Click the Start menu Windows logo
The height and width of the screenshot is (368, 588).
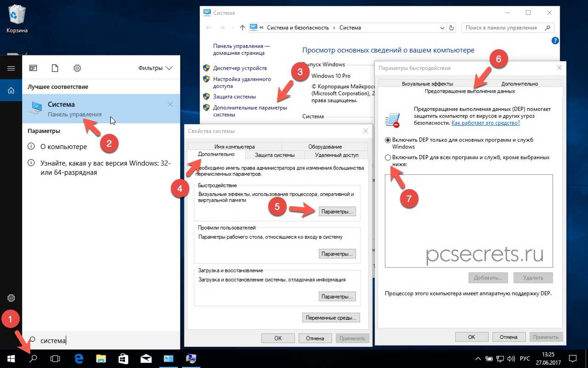pos(11,358)
